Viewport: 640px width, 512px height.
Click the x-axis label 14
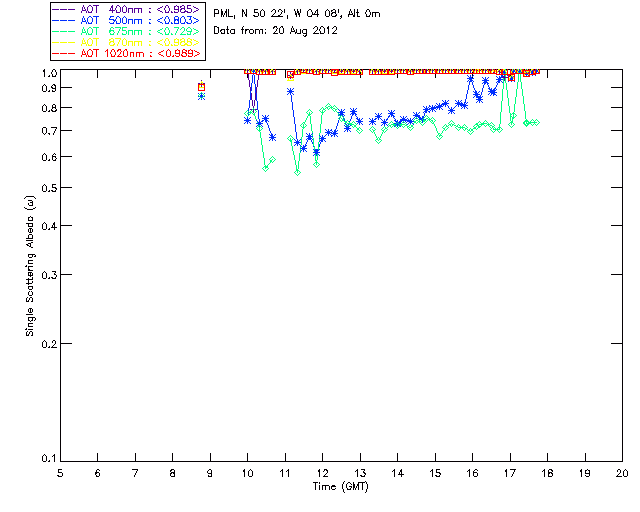coord(398,473)
